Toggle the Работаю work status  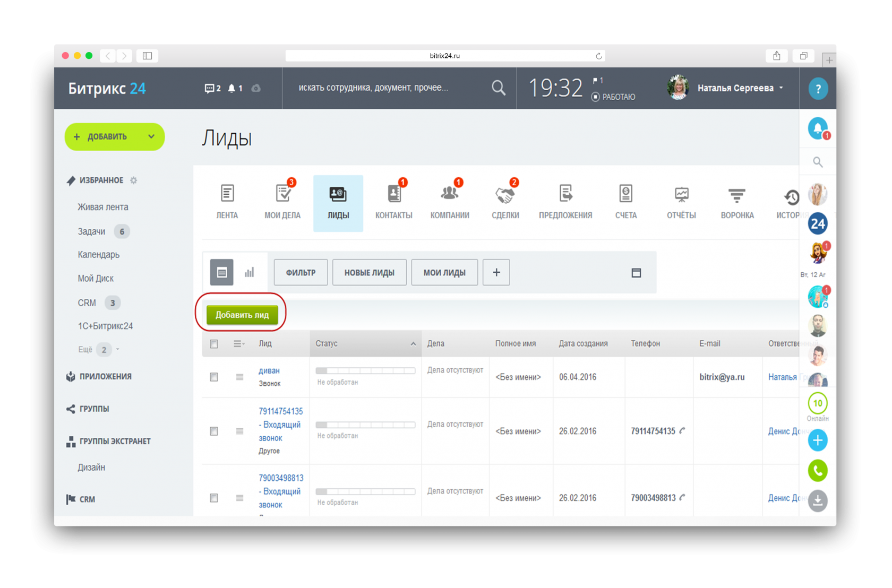613,97
